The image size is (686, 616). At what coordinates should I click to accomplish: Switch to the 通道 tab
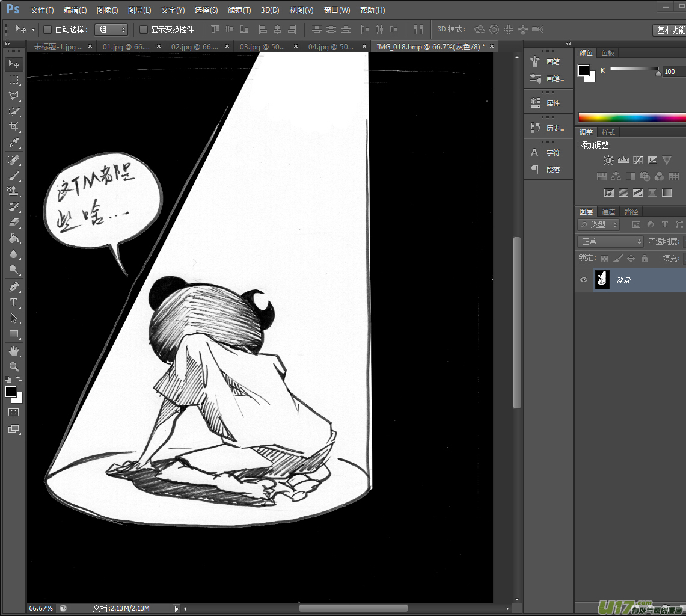click(x=608, y=212)
